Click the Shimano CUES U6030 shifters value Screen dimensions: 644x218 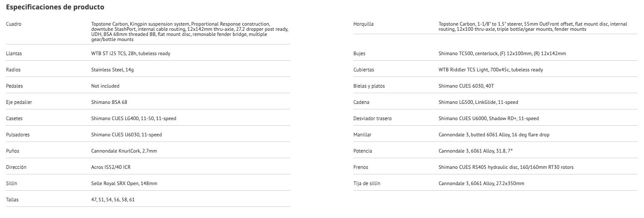tap(126, 135)
